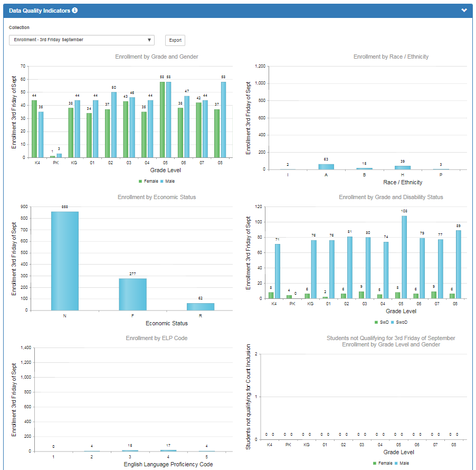Screen dimensions: 476x470
Task: Toggle Female legend in Students not Qualifying chart
Action: [x=383, y=463]
